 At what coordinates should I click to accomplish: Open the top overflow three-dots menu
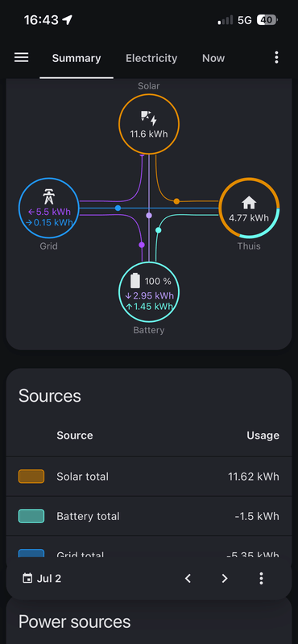[276, 57]
